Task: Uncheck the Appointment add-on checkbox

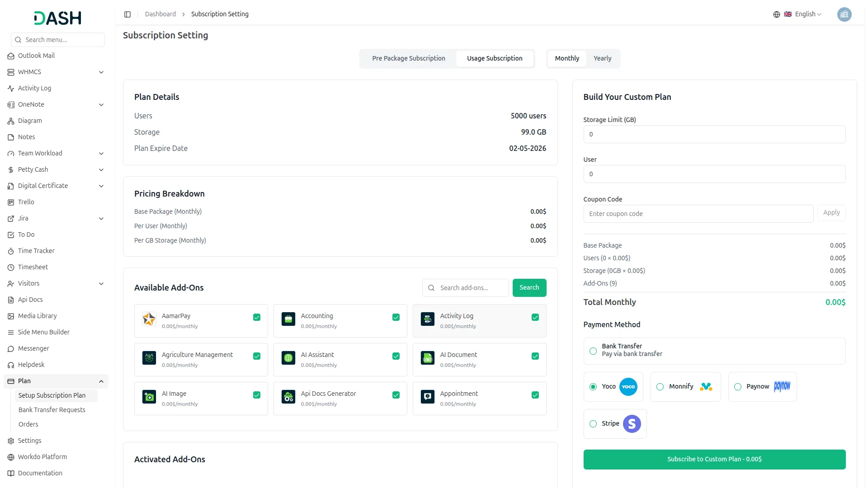Action: (x=535, y=395)
